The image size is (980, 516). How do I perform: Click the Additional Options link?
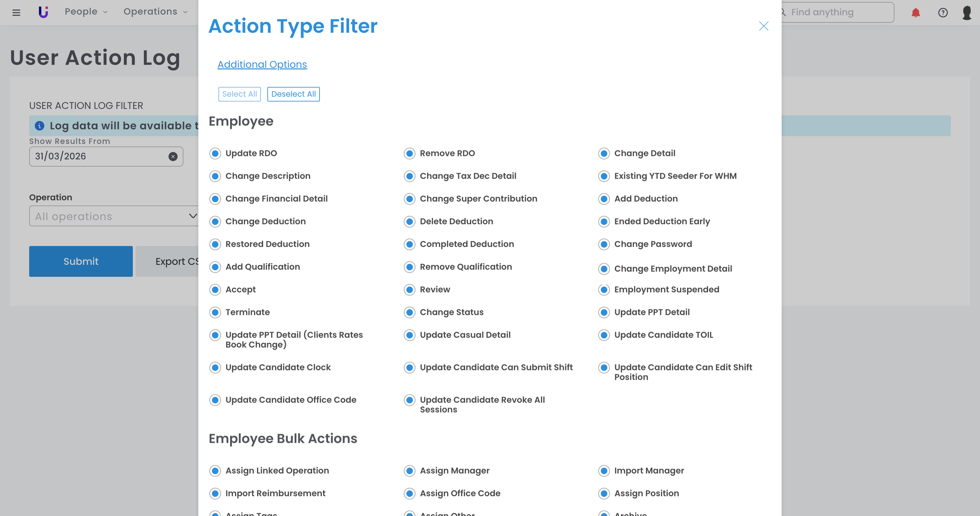point(262,64)
